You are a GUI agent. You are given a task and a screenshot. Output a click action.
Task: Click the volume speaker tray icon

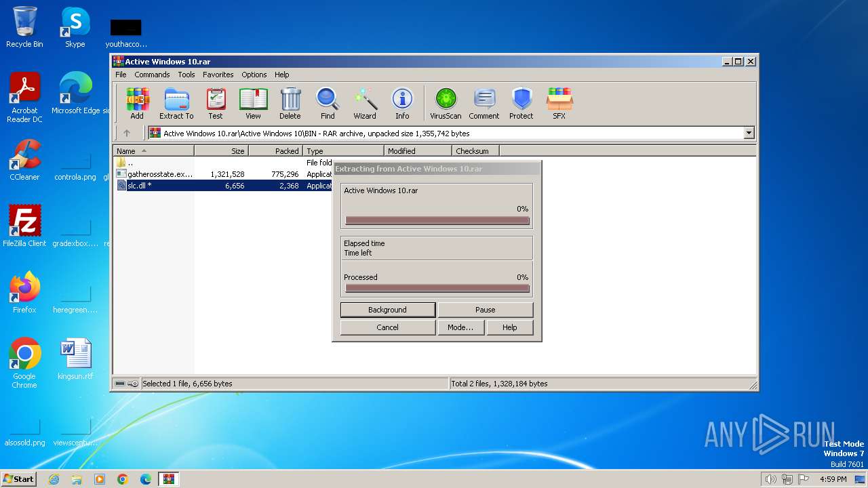tap(771, 479)
